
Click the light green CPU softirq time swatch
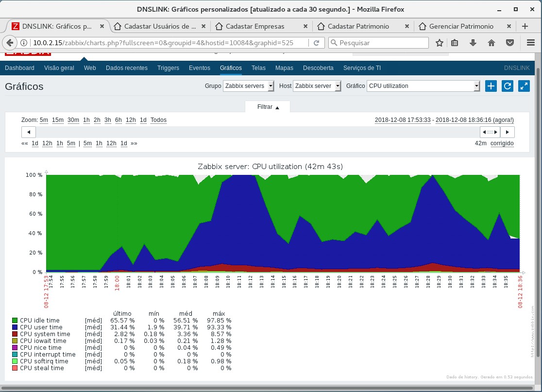point(15,361)
